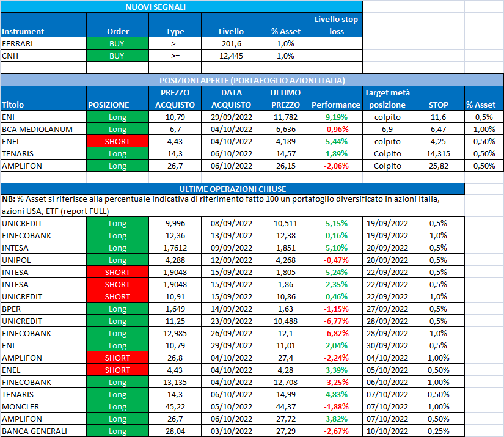The height and width of the screenshot is (437, 504).
Task: Click the 2,35% performance value
Action: coord(336,284)
